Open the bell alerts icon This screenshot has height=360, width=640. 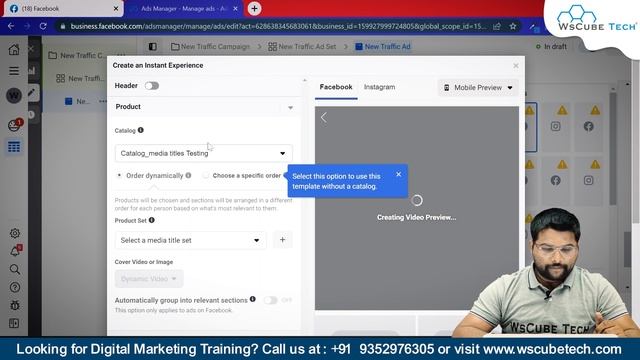pyautogui.click(x=16, y=251)
